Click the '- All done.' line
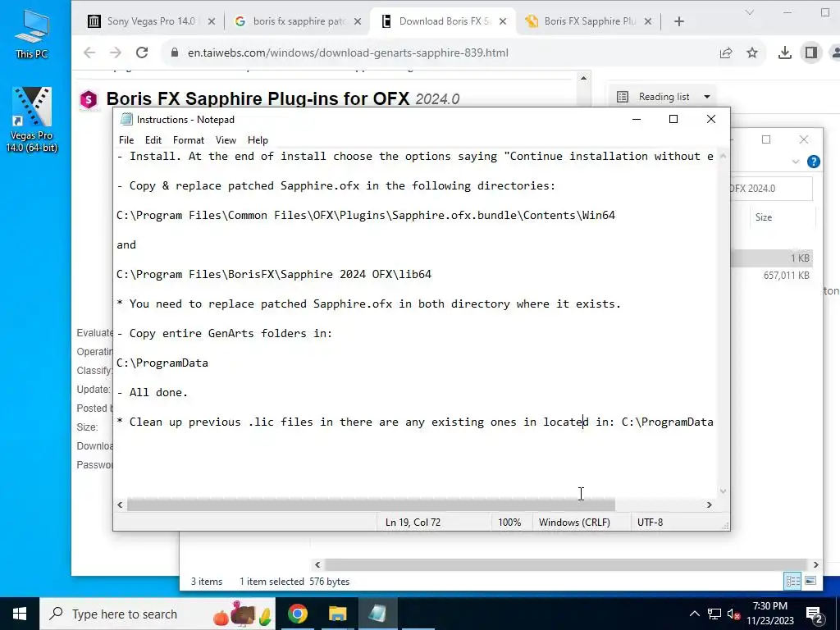The image size is (840, 630). pyautogui.click(x=152, y=392)
